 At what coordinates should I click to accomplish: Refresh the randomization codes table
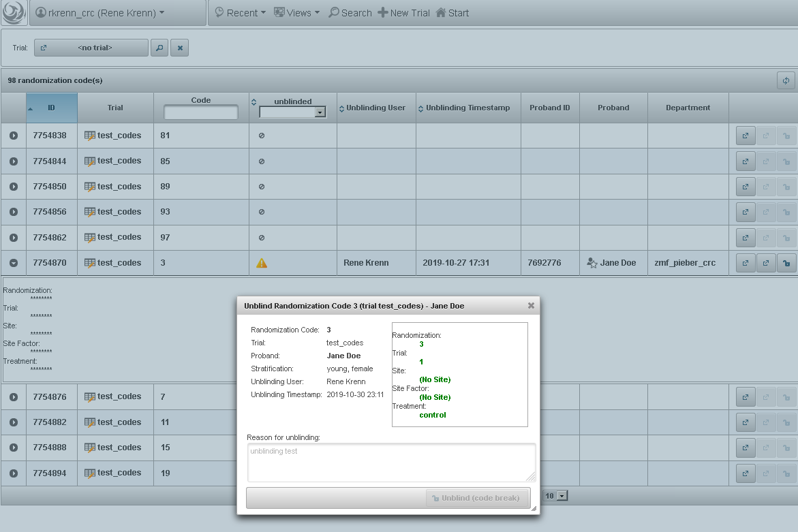click(785, 80)
